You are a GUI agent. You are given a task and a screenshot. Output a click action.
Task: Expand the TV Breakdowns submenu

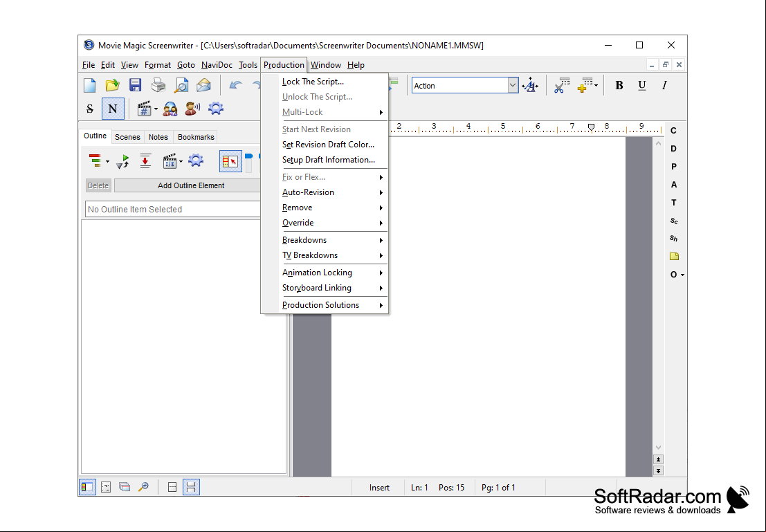coord(325,255)
